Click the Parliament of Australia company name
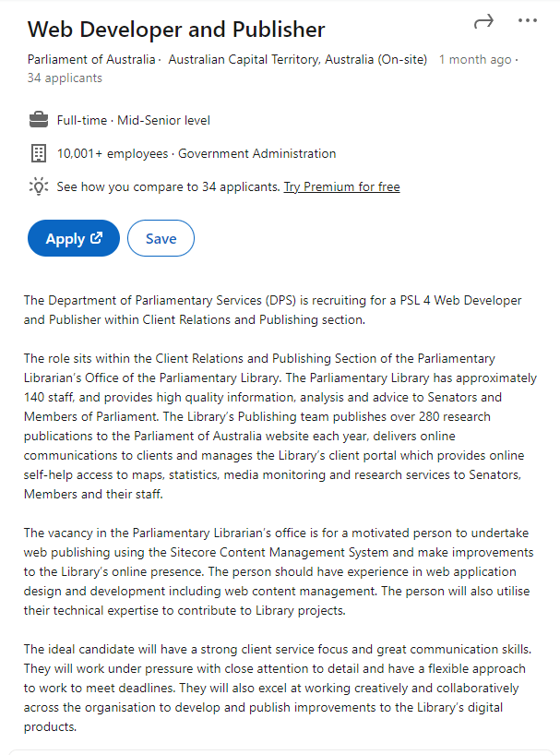Viewport: 560px width, 755px height. [x=91, y=60]
